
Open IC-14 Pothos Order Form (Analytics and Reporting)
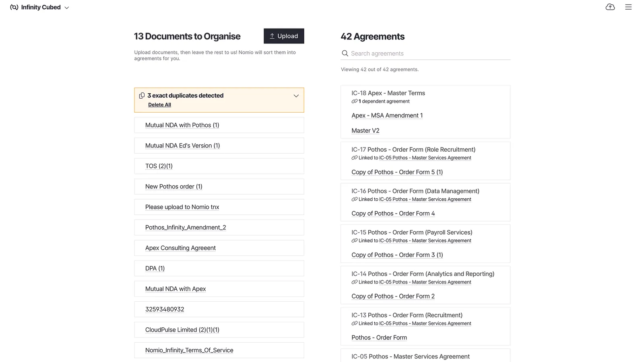pyautogui.click(x=423, y=274)
